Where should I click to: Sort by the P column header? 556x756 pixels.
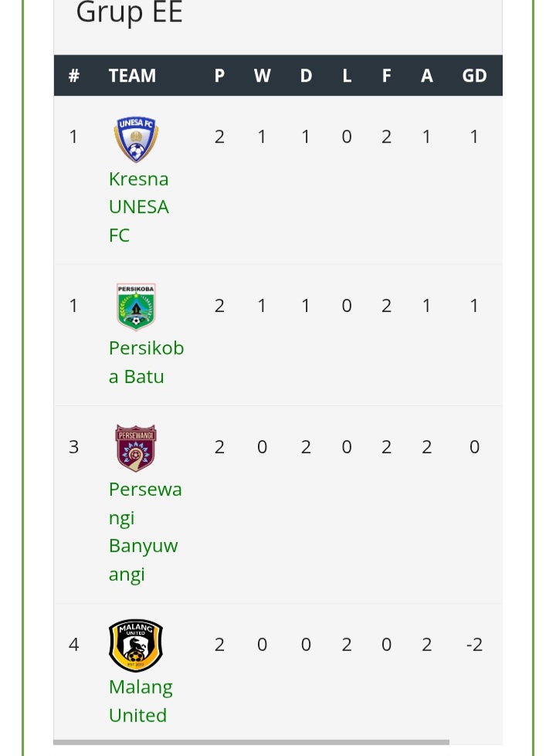tap(219, 75)
